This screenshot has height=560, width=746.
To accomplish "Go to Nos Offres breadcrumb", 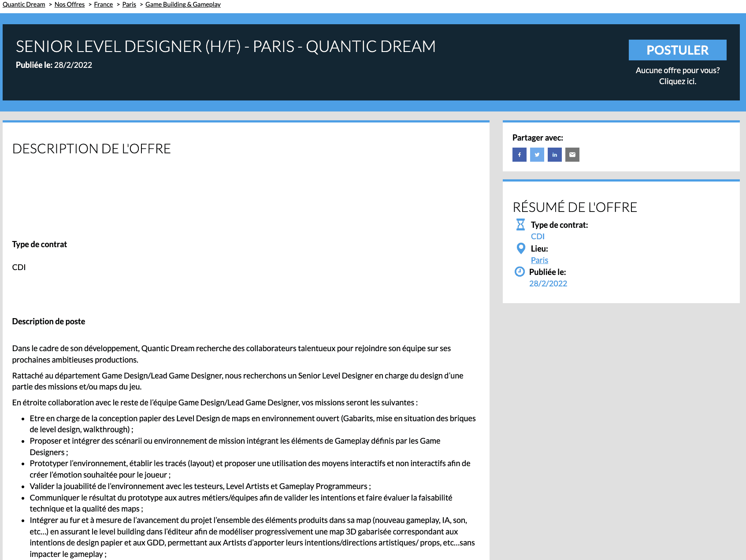I will (70, 4).
